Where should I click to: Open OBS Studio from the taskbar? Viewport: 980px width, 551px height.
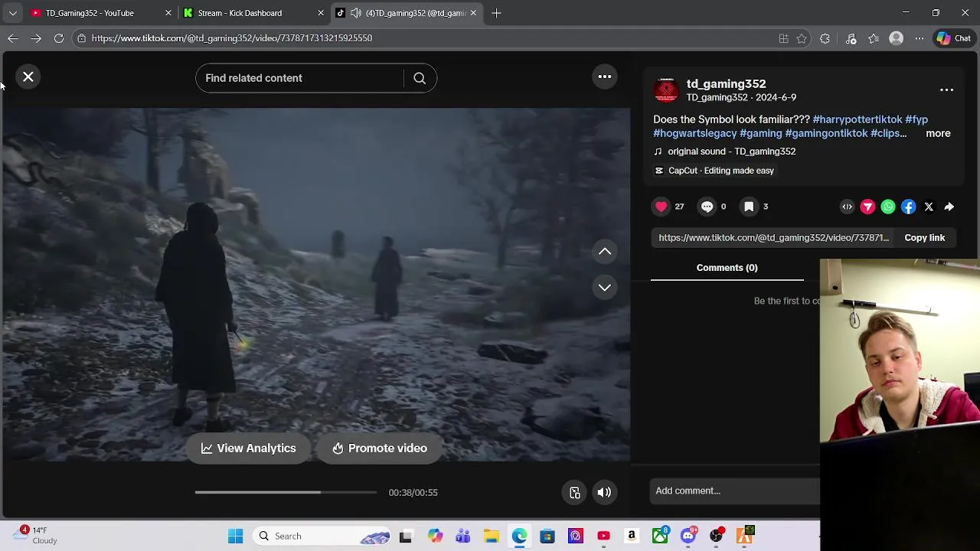[717, 536]
